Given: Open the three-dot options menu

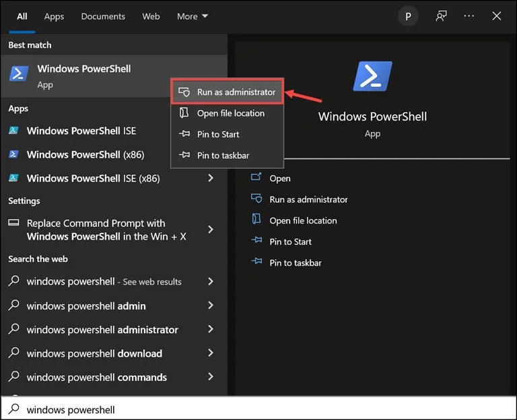Looking at the screenshot, I should point(469,16).
